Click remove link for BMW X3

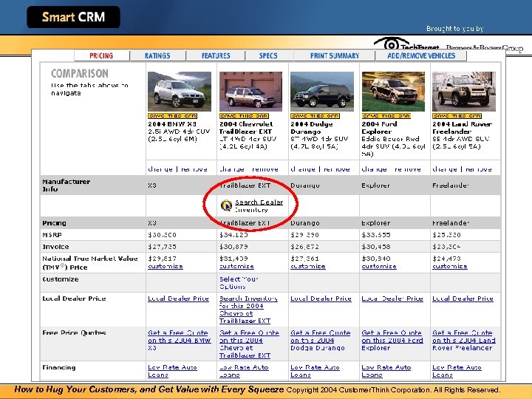point(194,169)
